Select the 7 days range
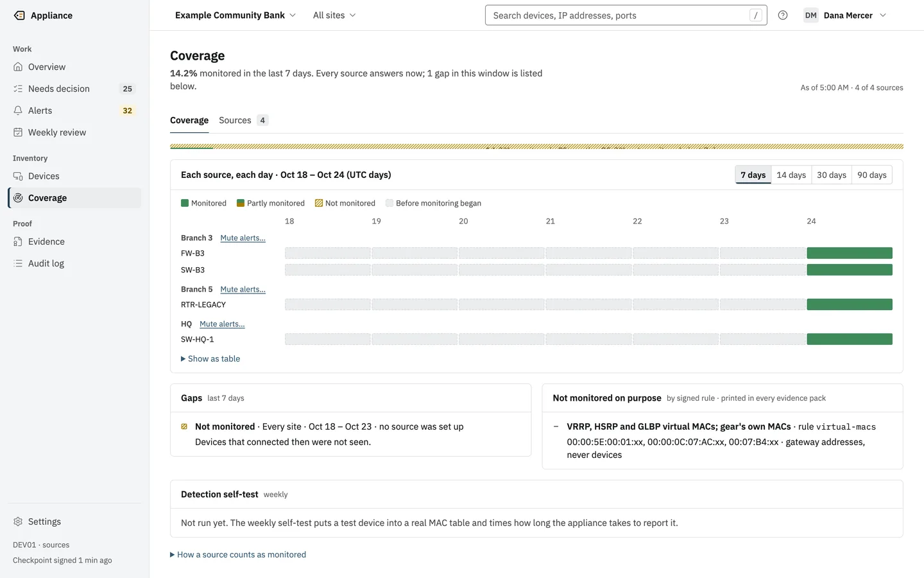The height and width of the screenshot is (578, 924). pos(753,175)
